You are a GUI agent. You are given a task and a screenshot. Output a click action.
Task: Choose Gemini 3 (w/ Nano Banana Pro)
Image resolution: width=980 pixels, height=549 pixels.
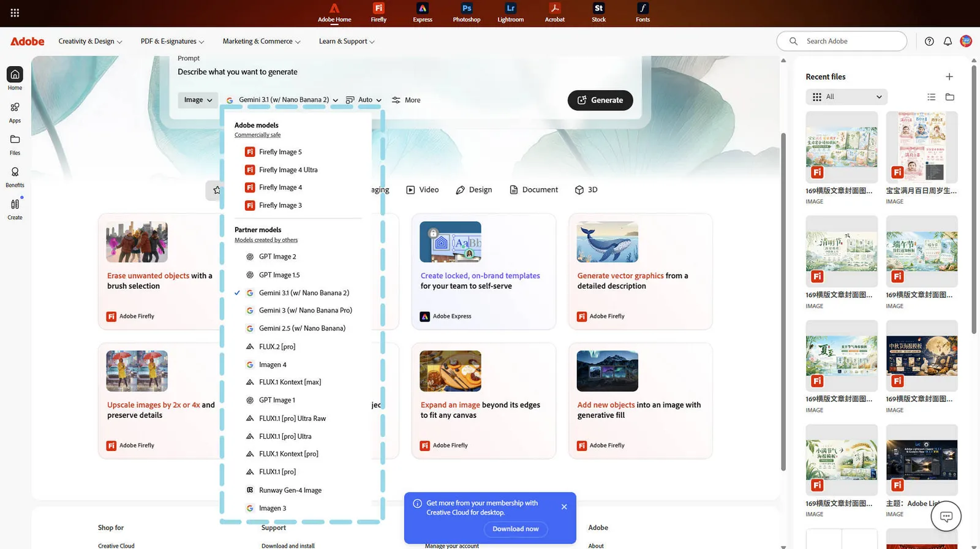pos(298,311)
